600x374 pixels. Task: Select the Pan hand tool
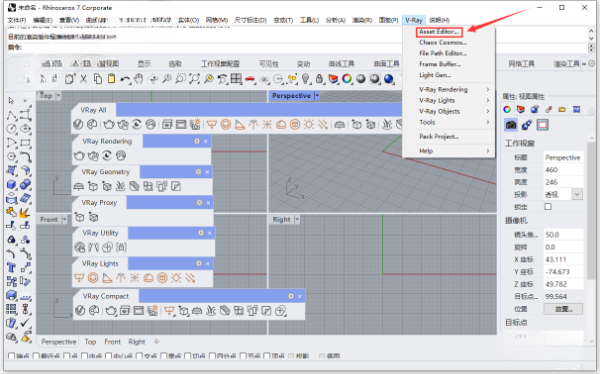[x=139, y=79]
